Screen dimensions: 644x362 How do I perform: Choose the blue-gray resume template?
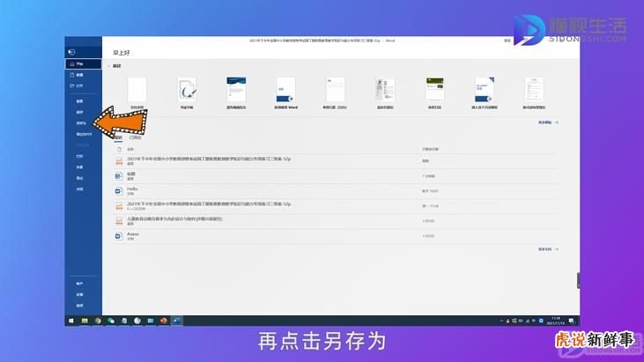[x=385, y=90]
